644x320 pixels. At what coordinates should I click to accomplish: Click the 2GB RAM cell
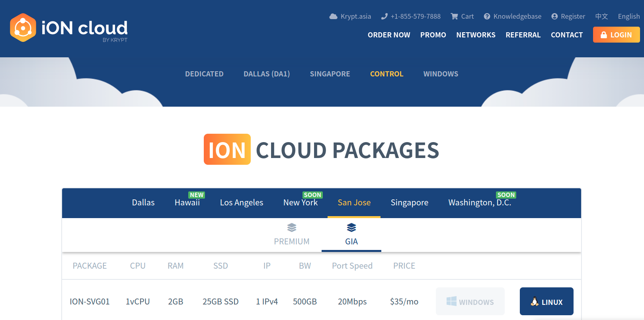[176, 302]
